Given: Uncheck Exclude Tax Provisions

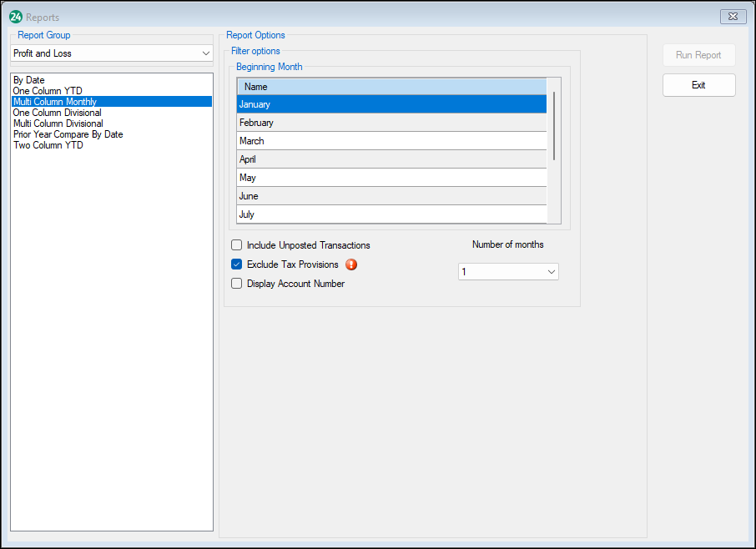Looking at the screenshot, I should 236,264.
